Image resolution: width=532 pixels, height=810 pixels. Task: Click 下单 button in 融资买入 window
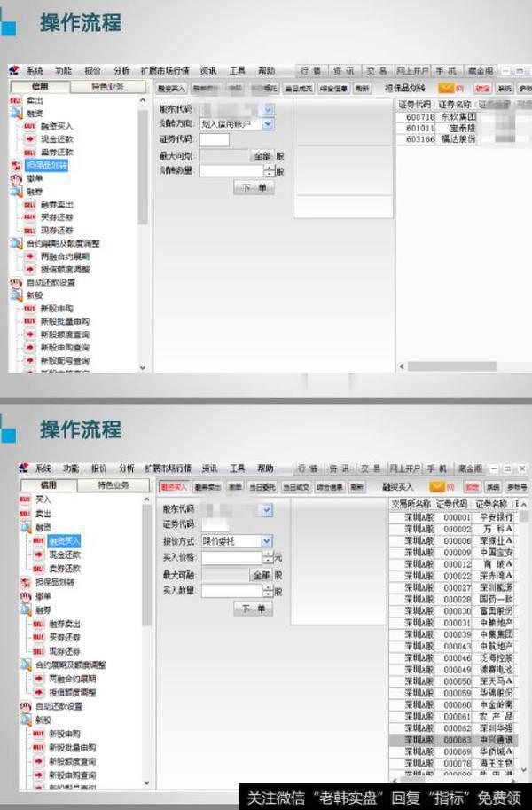coord(253,609)
